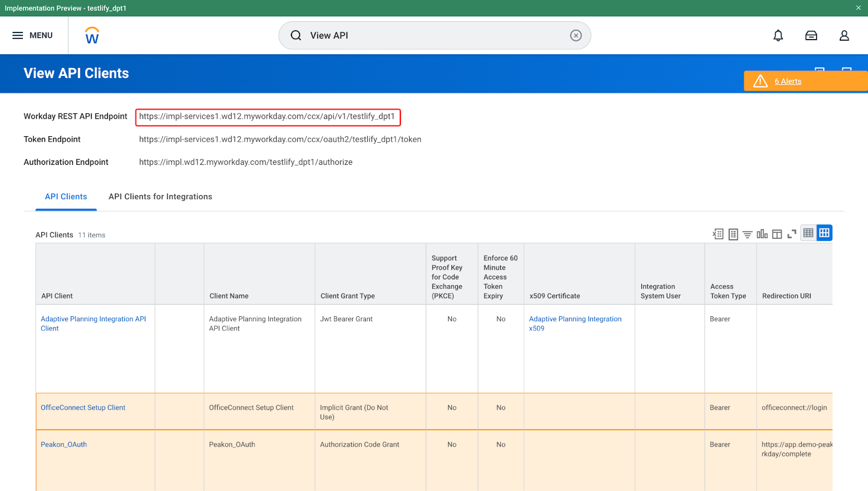
Task: Switch to API Clients for Integrations tab
Action: 160,196
